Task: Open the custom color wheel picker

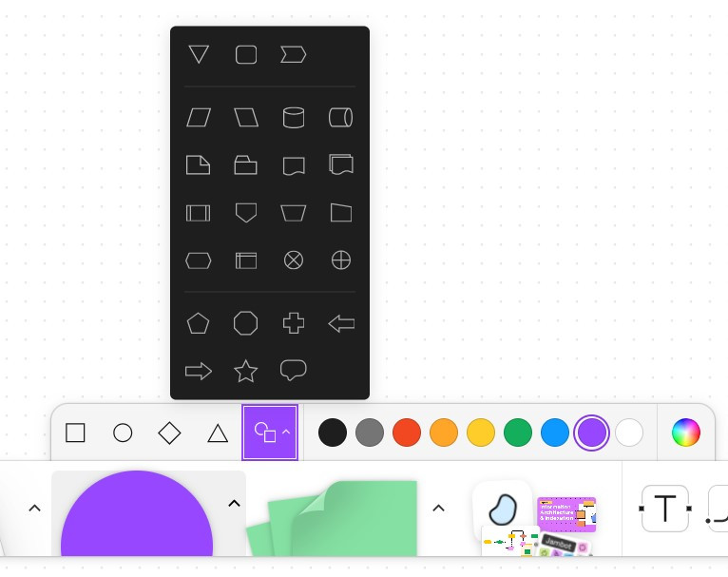Action: (x=686, y=433)
